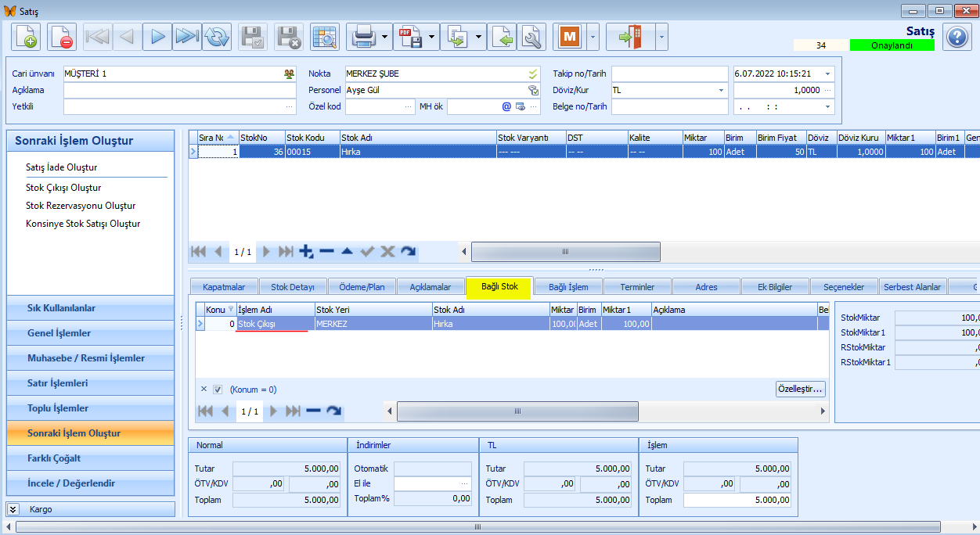Click the lookup icon in Personel field
This screenshot has width=980, height=535.
click(x=533, y=90)
